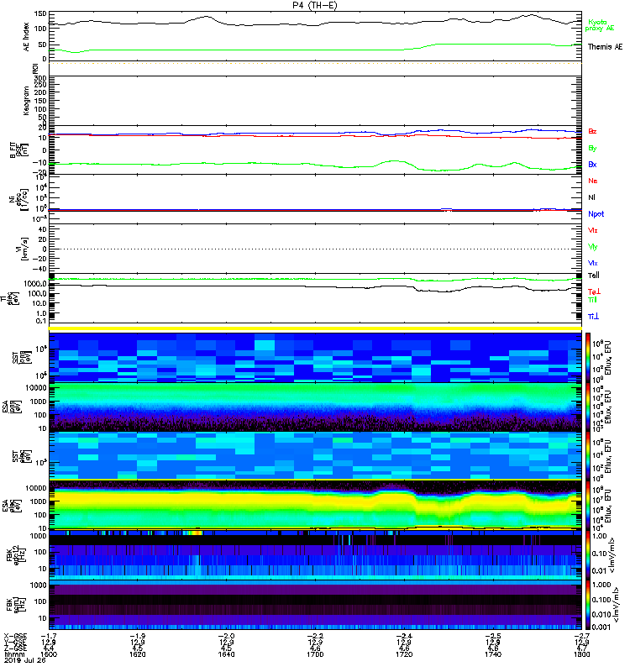Viewport: 630px width, 672px height.
Task: Click the black Te parallel legend label
Action: click(594, 276)
